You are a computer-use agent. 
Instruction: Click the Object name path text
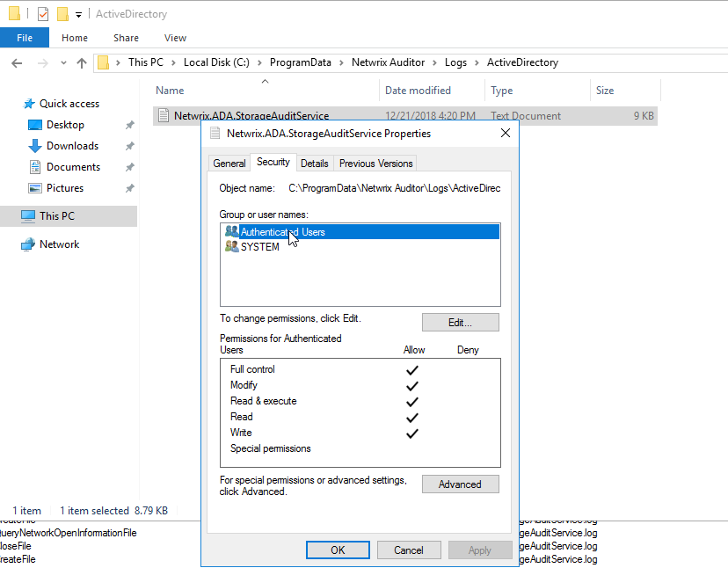pos(394,188)
